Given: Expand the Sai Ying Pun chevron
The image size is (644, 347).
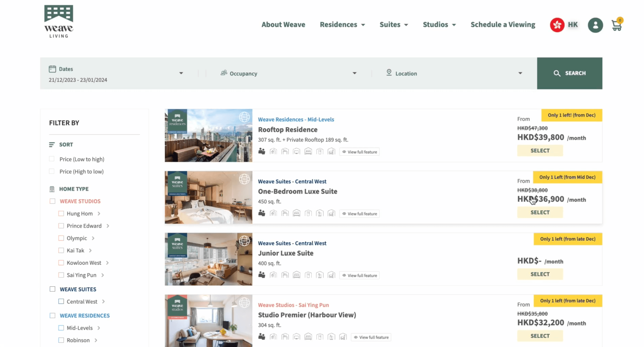Looking at the screenshot, I should pyautogui.click(x=102, y=275).
